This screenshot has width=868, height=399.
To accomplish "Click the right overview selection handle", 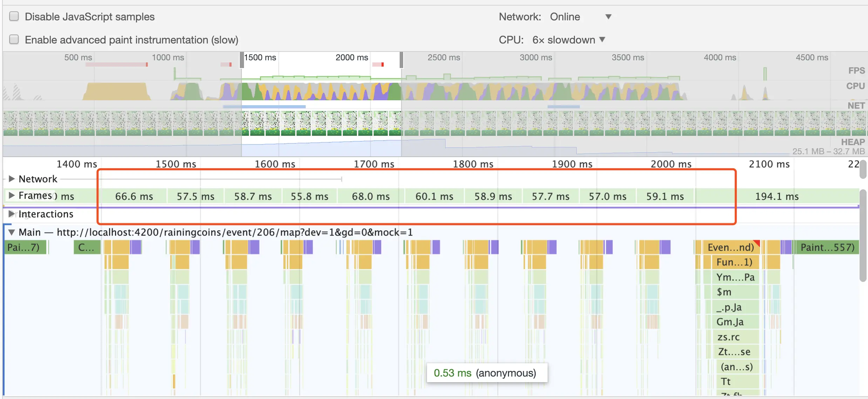I will pos(401,60).
